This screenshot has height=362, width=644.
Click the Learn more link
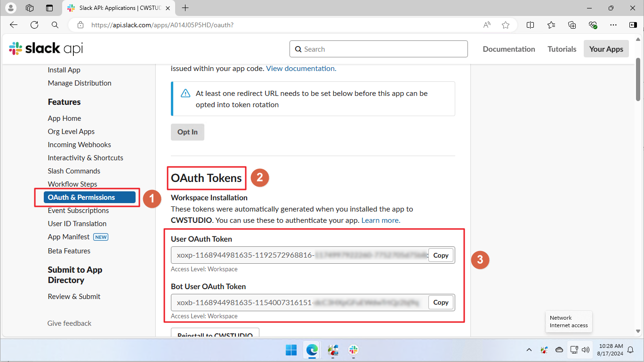(380, 220)
